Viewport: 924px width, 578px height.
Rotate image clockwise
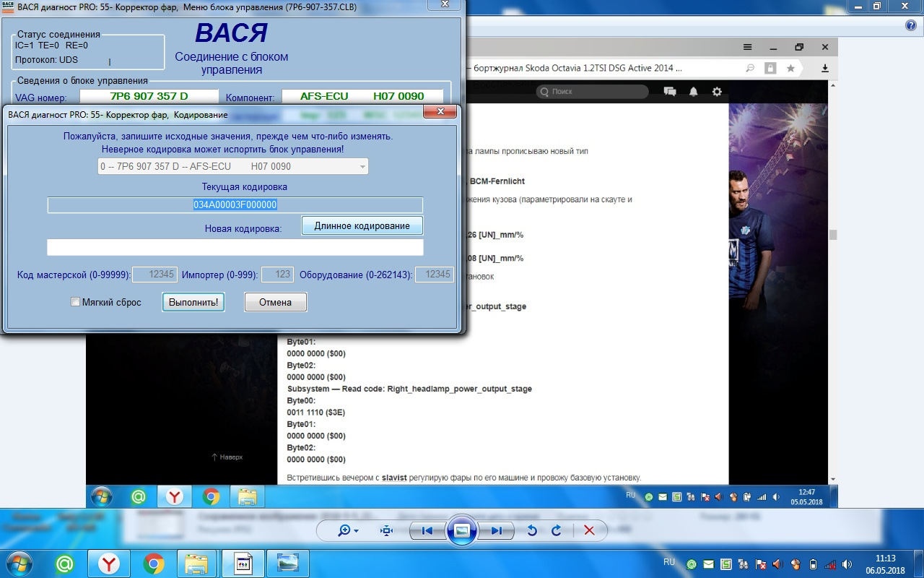point(557,530)
